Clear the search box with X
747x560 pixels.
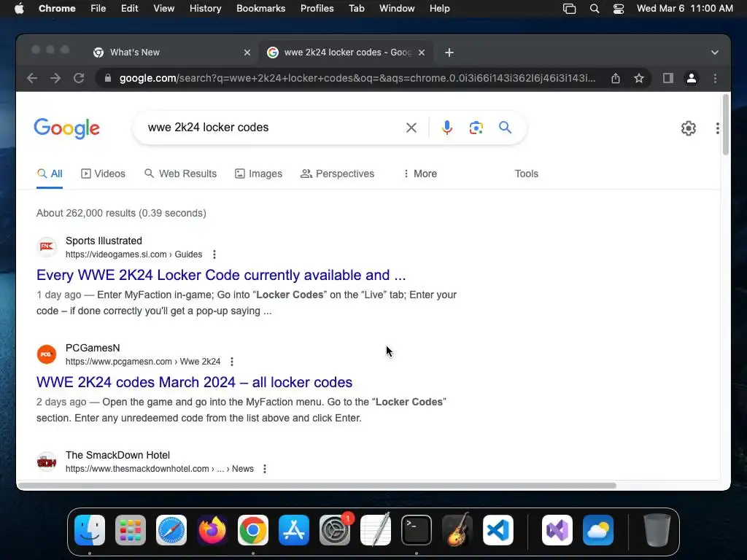coord(411,128)
